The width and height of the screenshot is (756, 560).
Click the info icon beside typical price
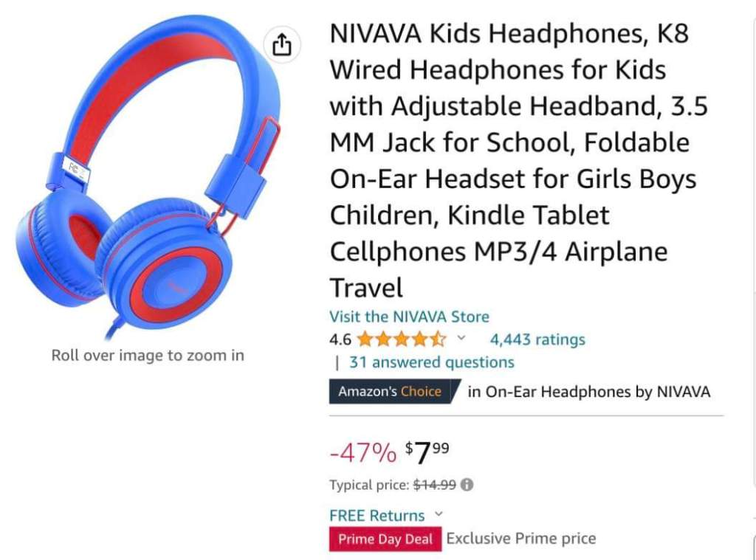467,484
